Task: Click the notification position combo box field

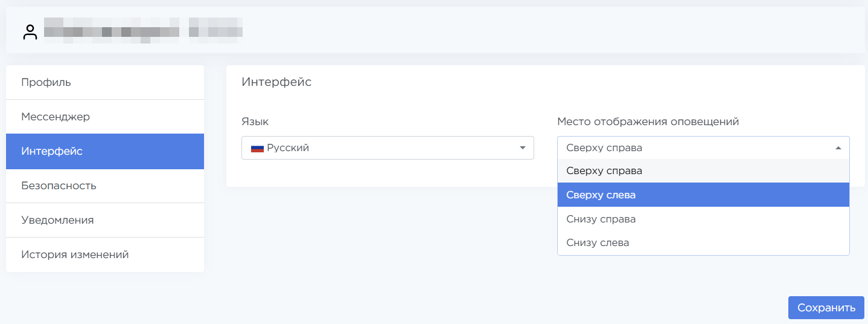Action: click(x=694, y=148)
